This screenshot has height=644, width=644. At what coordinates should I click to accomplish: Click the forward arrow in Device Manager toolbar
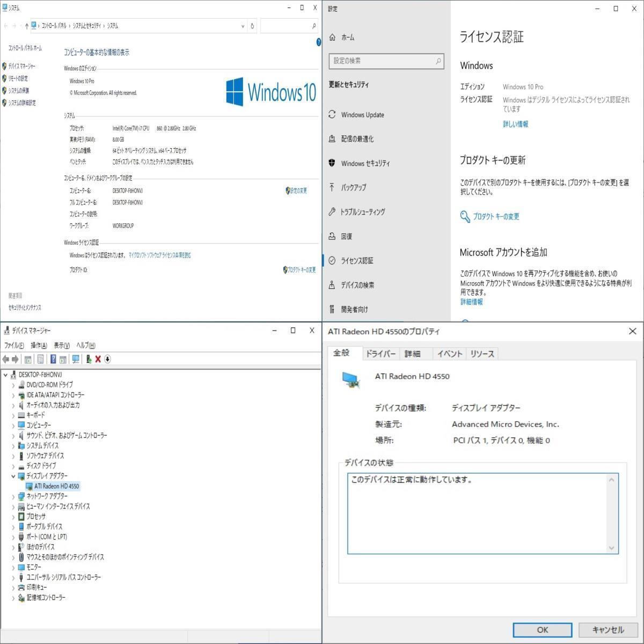15,359
